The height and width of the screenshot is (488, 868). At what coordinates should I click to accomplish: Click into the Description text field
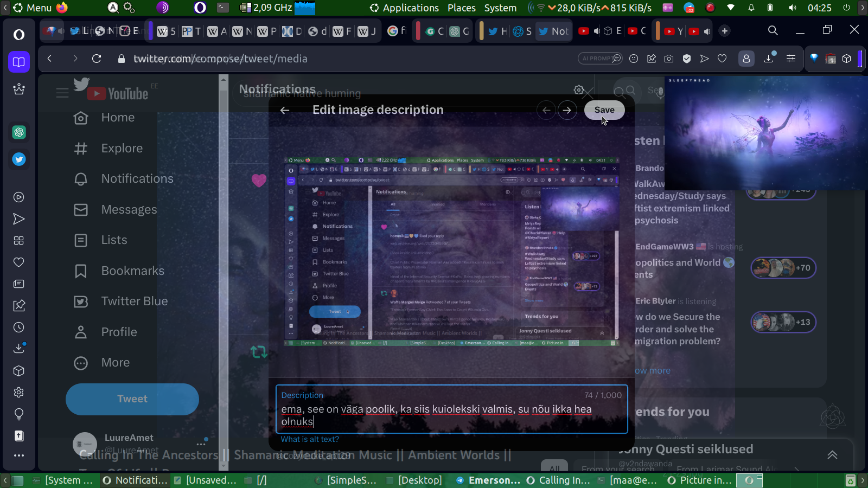[451, 415]
